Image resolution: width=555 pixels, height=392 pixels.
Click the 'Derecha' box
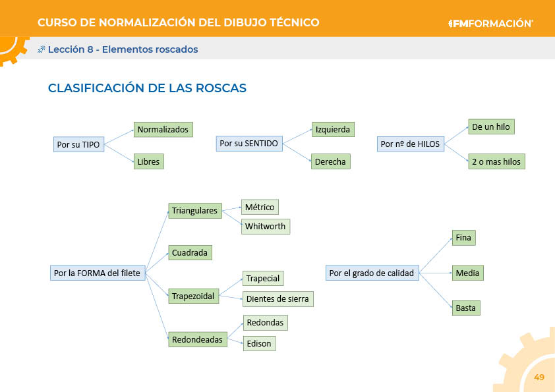(x=331, y=161)
